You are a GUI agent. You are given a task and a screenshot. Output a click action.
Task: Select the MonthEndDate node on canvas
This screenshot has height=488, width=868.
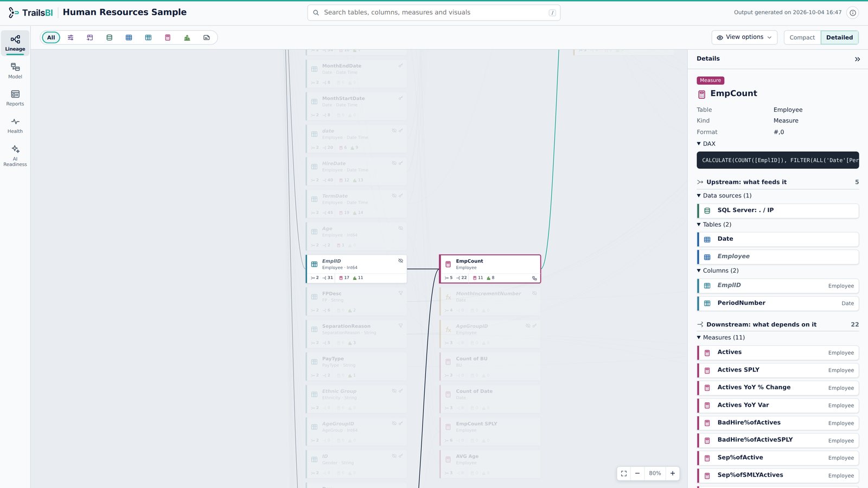(x=356, y=74)
